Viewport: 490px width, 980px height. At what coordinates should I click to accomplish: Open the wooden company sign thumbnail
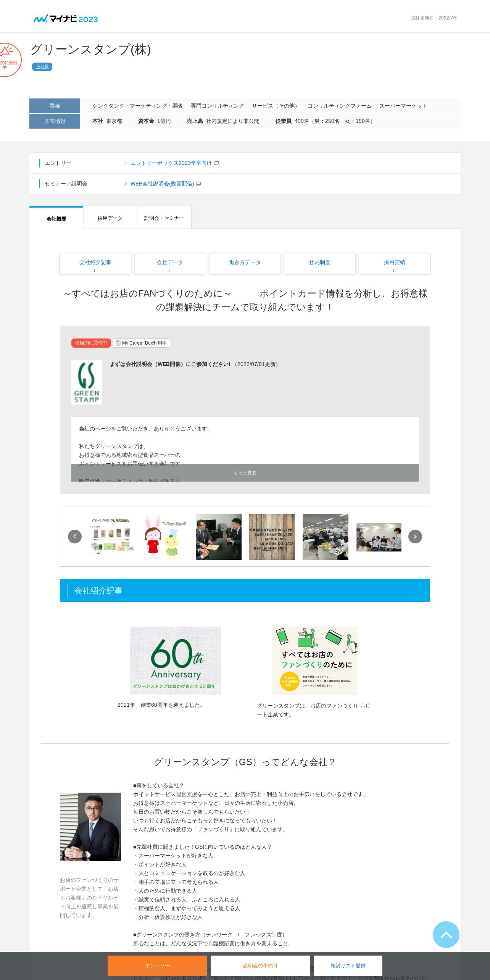(x=272, y=537)
